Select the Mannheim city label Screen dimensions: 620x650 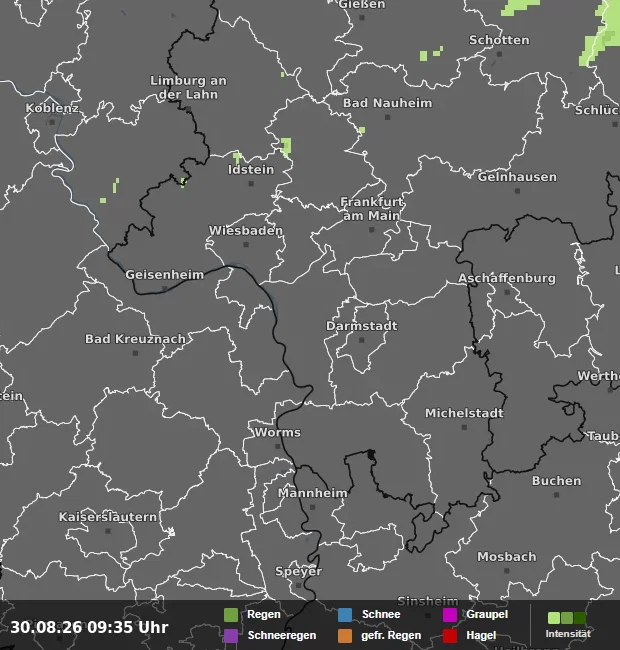click(x=312, y=493)
